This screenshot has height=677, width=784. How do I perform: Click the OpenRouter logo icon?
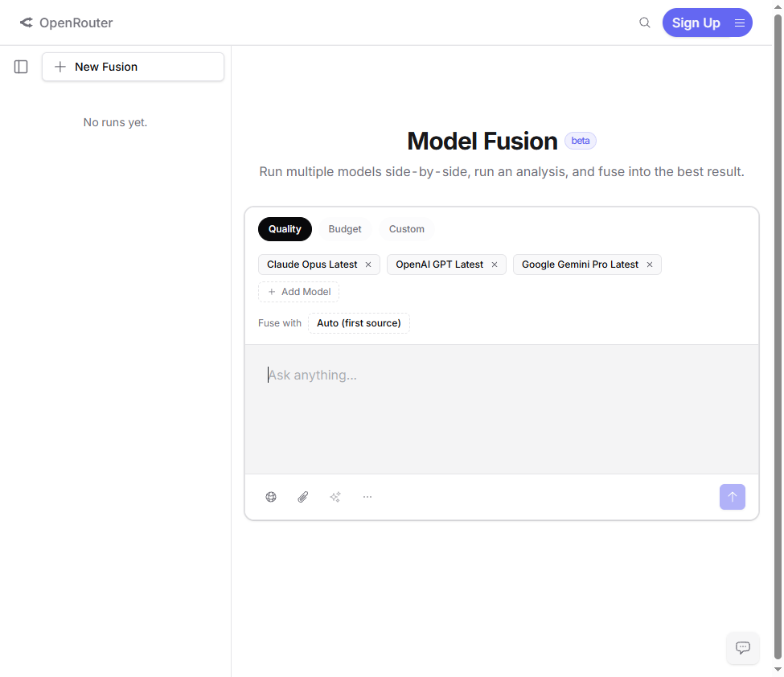[26, 23]
